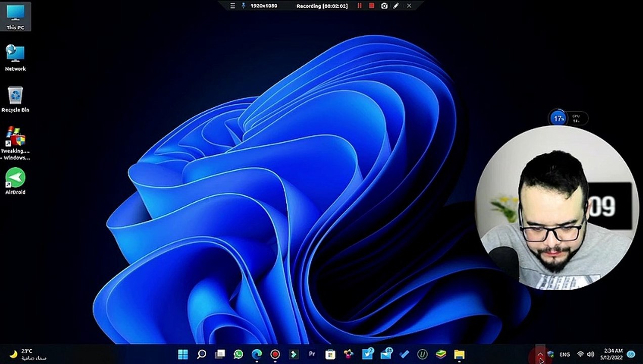Select the Recycle Bin desktop icon
Screen dimensions: 643x364
pos(15,99)
